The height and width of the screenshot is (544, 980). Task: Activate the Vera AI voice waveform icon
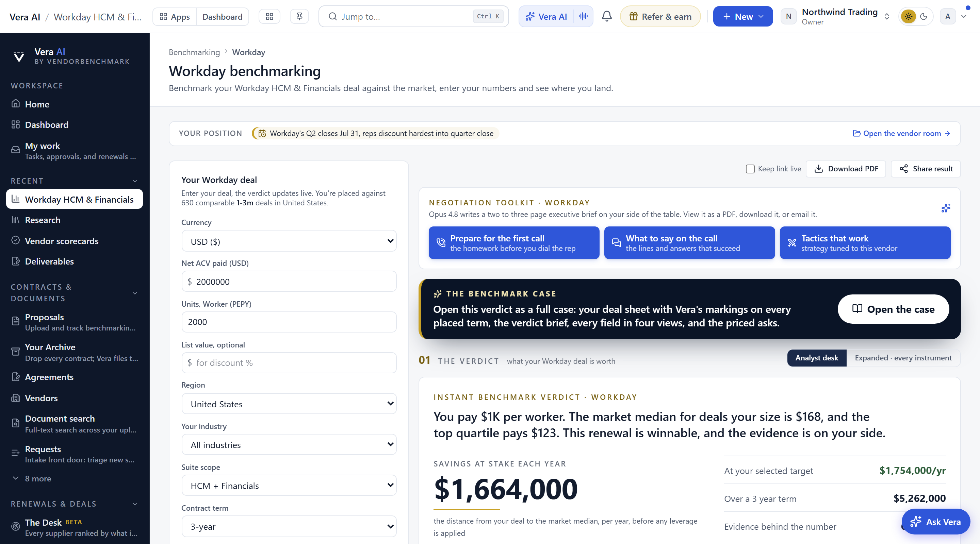[583, 16]
